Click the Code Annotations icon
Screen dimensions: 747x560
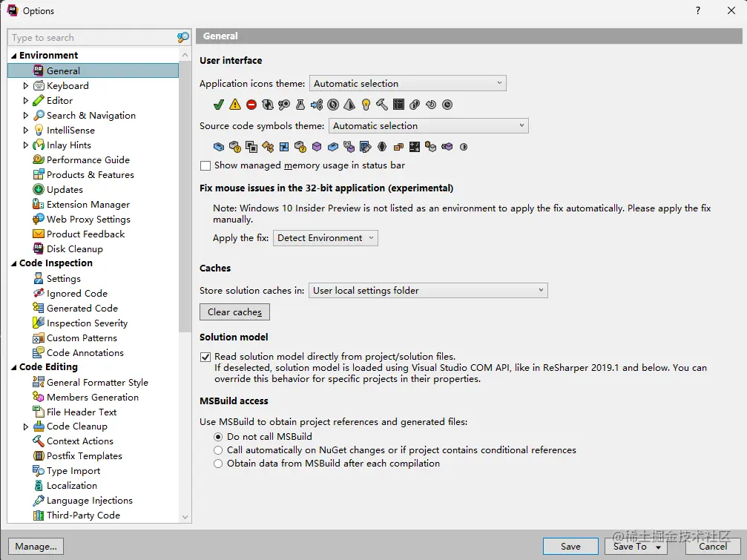tap(39, 353)
